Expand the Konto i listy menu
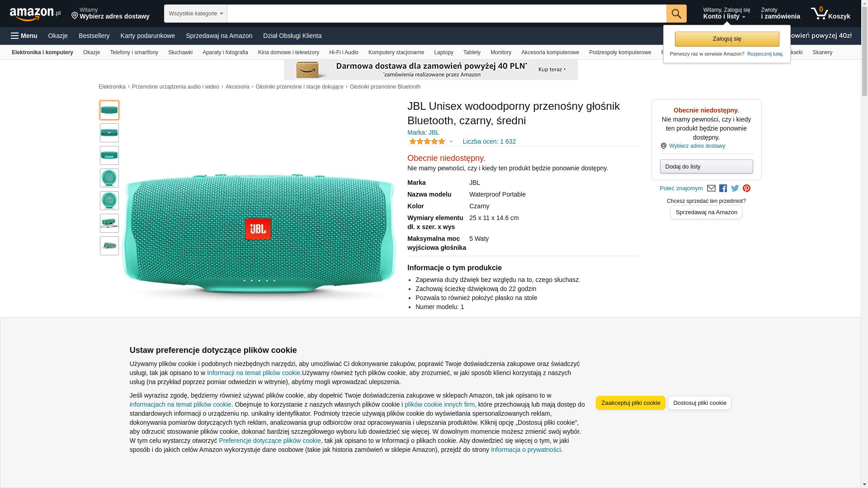The height and width of the screenshot is (488, 868). click(726, 14)
